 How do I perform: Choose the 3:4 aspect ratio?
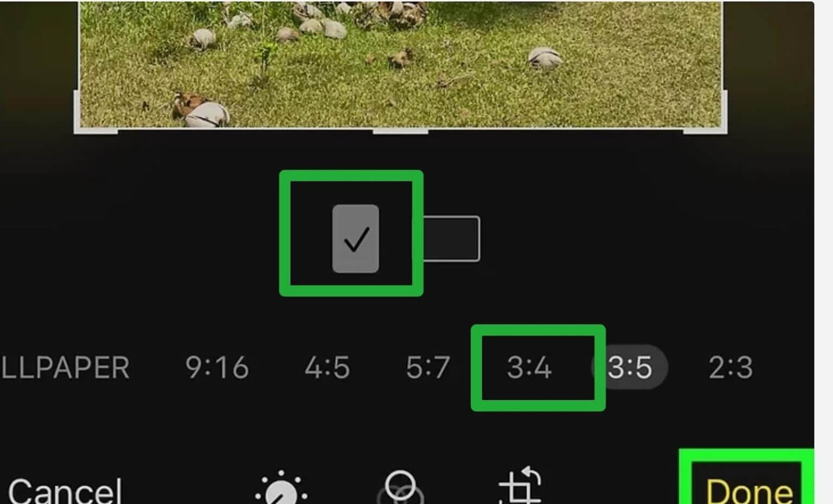click(529, 367)
